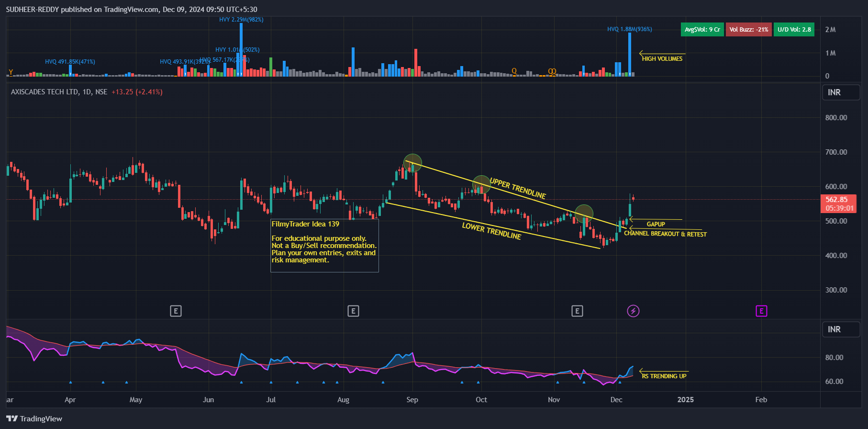
Task: Click the purple lightning event icon in December
Action: pyautogui.click(x=633, y=311)
